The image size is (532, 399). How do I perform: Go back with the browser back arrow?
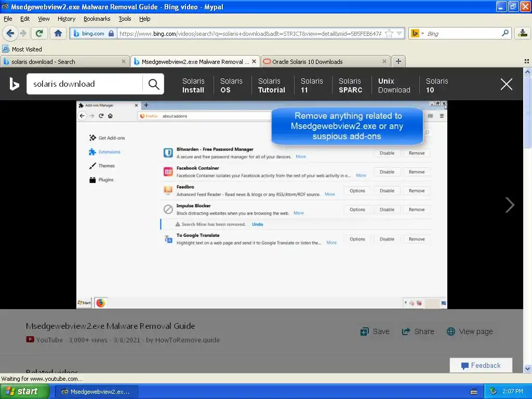pos(10,33)
